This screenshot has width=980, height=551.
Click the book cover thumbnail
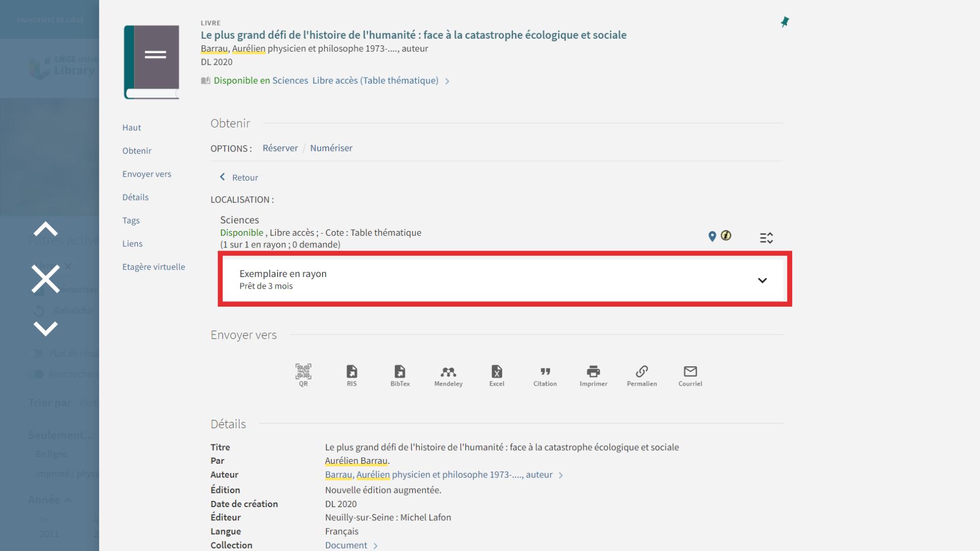pyautogui.click(x=152, y=62)
